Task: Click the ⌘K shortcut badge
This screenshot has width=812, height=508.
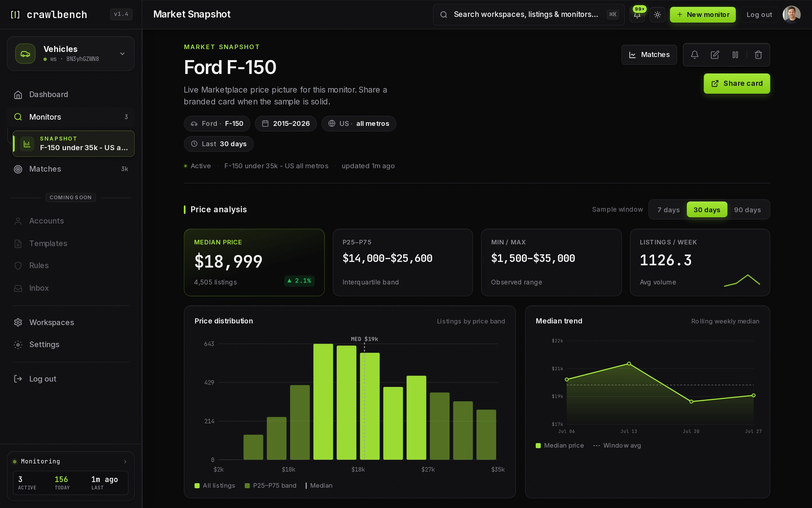Action: point(613,14)
